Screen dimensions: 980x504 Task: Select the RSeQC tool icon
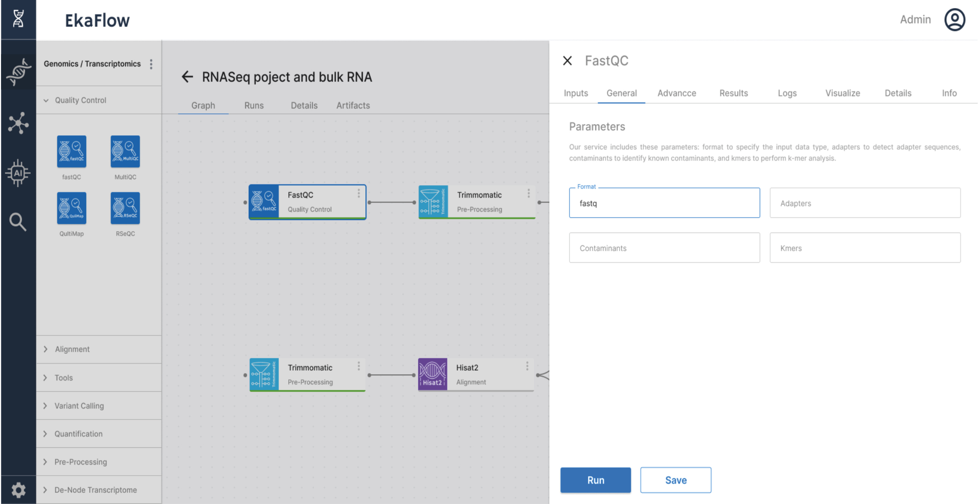(125, 208)
